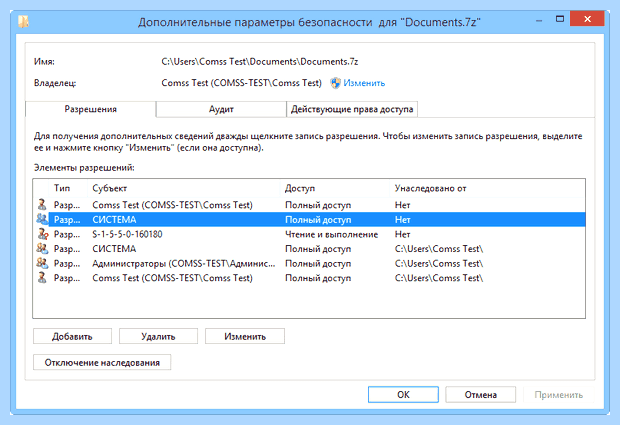
Task: Click the shield icon beside the owner's Изменить link
Action: pyautogui.click(x=335, y=83)
